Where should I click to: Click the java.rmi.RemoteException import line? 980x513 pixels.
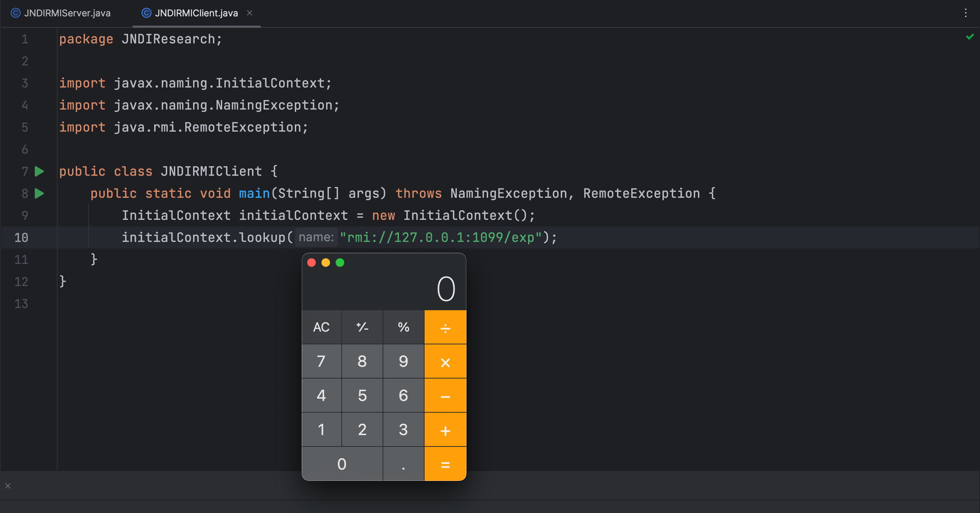(x=184, y=127)
